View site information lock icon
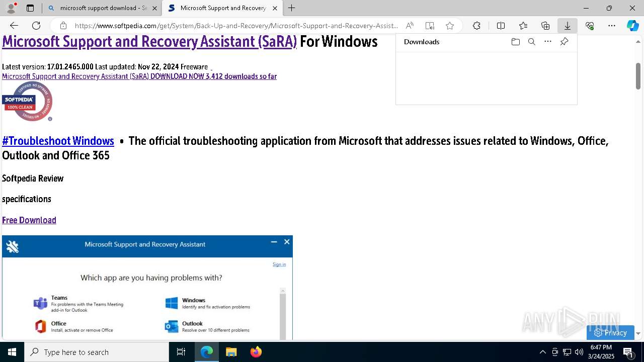 tap(63, 26)
